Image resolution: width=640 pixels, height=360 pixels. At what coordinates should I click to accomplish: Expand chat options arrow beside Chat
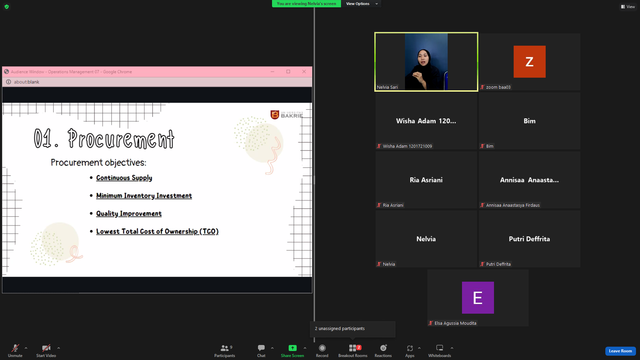[x=272, y=348]
